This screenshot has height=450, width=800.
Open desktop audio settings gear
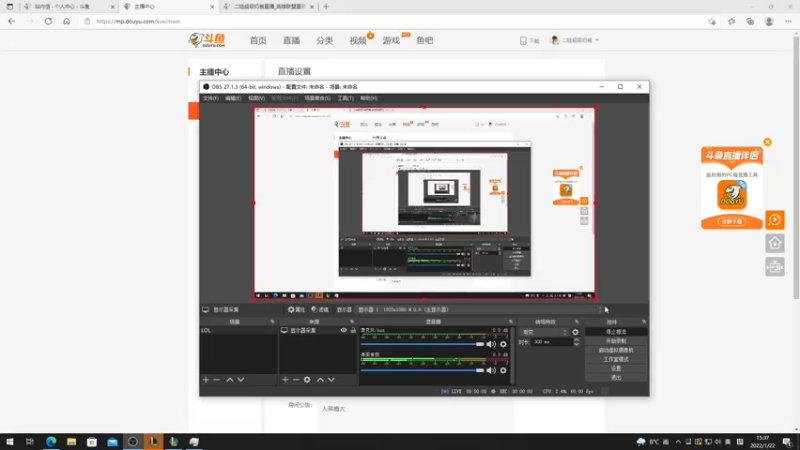click(x=503, y=370)
